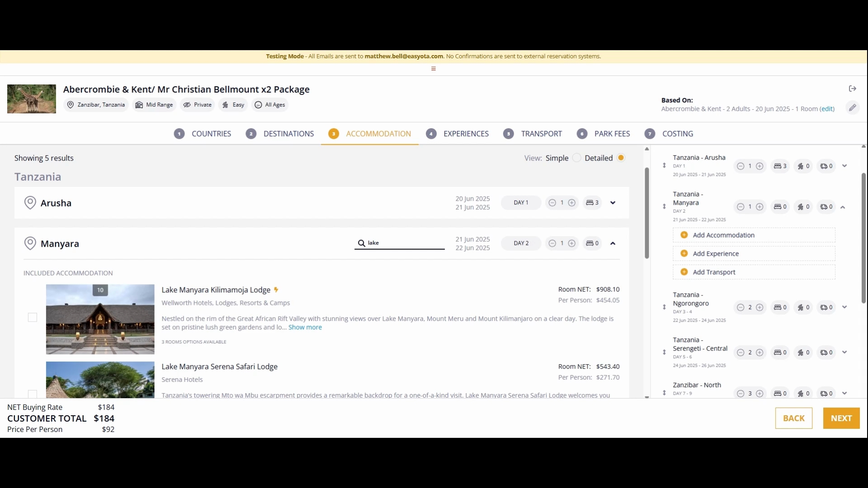
Task: Click Add Accommodation under Manyara
Action: (x=754, y=235)
